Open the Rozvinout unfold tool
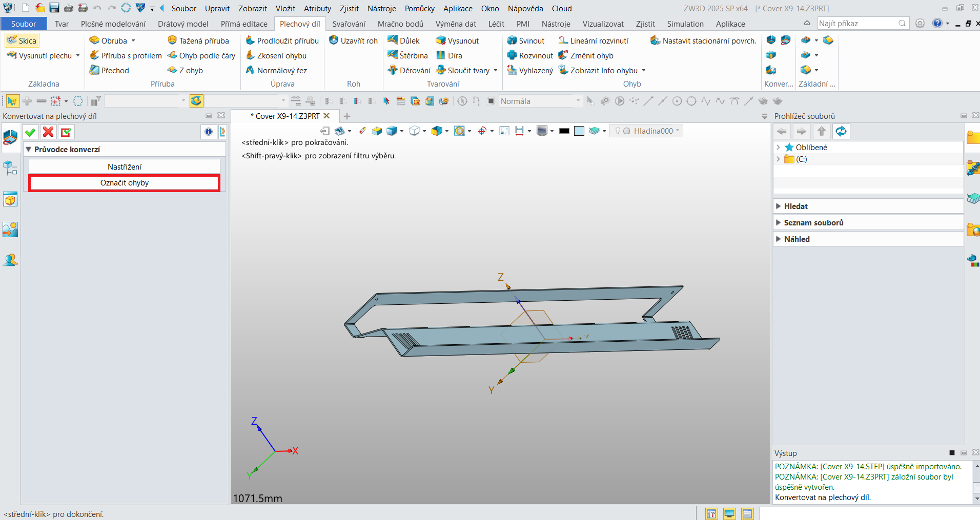The width and height of the screenshot is (980, 520). (x=530, y=55)
